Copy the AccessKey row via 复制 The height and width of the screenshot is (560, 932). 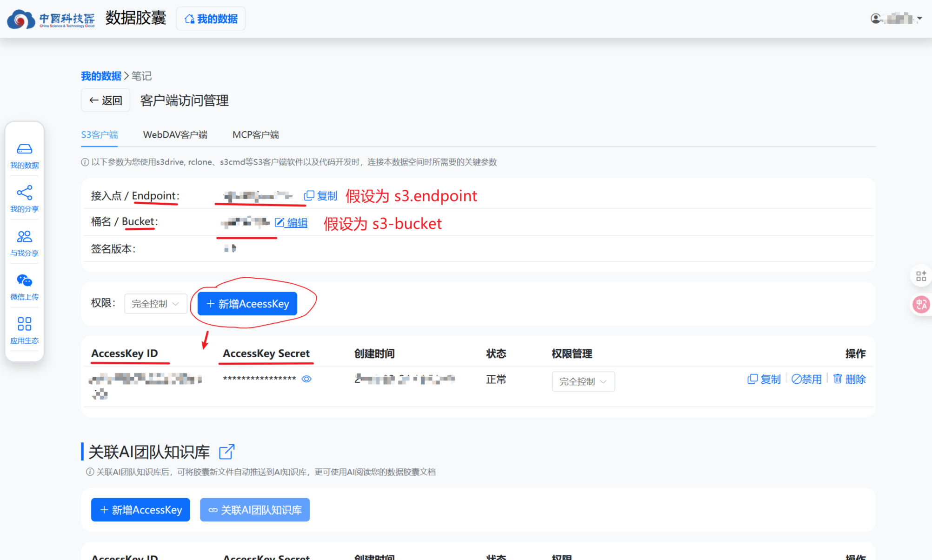(x=764, y=379)
